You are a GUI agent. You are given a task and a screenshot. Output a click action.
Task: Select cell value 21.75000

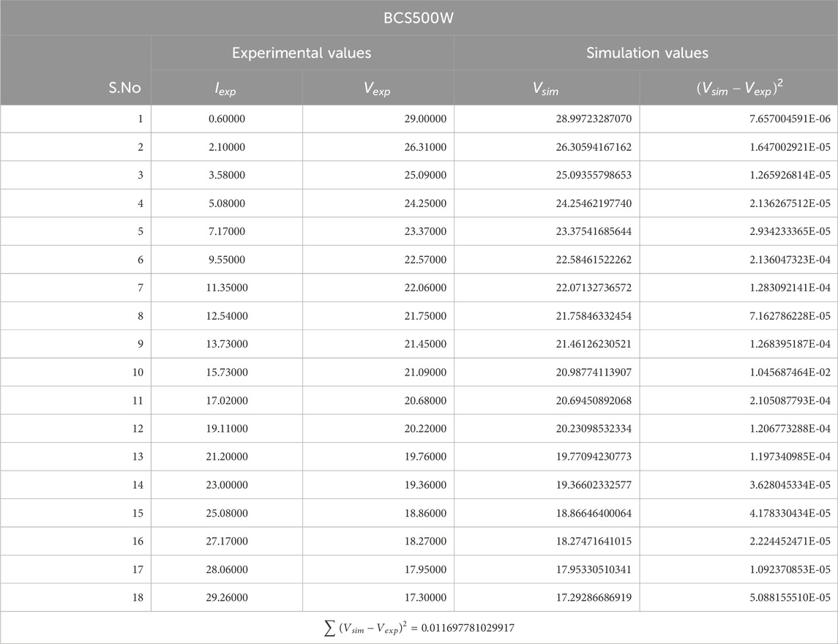[425, 316]
